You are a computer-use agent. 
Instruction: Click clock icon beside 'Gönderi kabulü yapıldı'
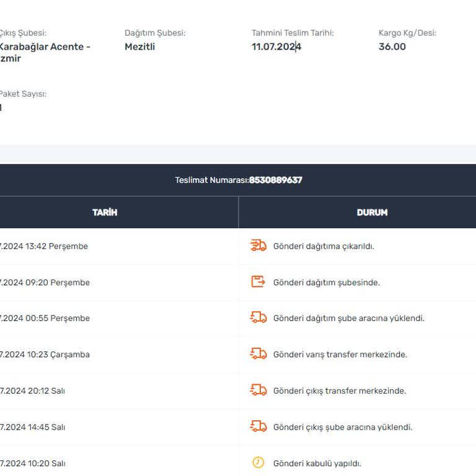point(258,462)
